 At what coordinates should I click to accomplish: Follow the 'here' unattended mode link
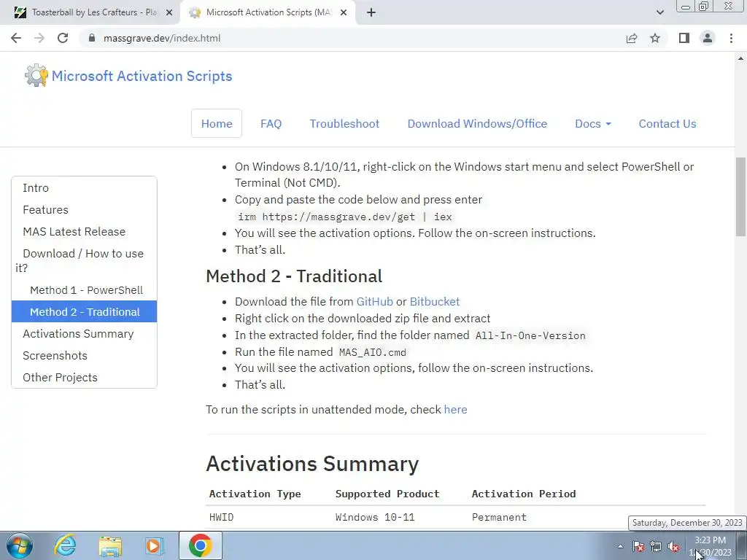pyautogui.click(x=455, y=410)
